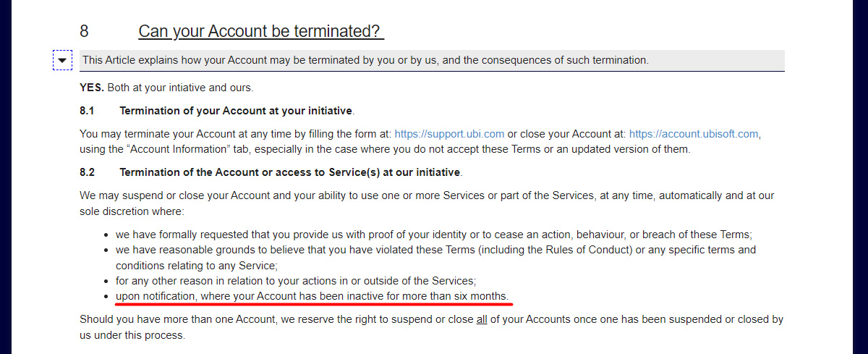Click the underlined word "all"
868x354 pixels.
coord(481,319)
